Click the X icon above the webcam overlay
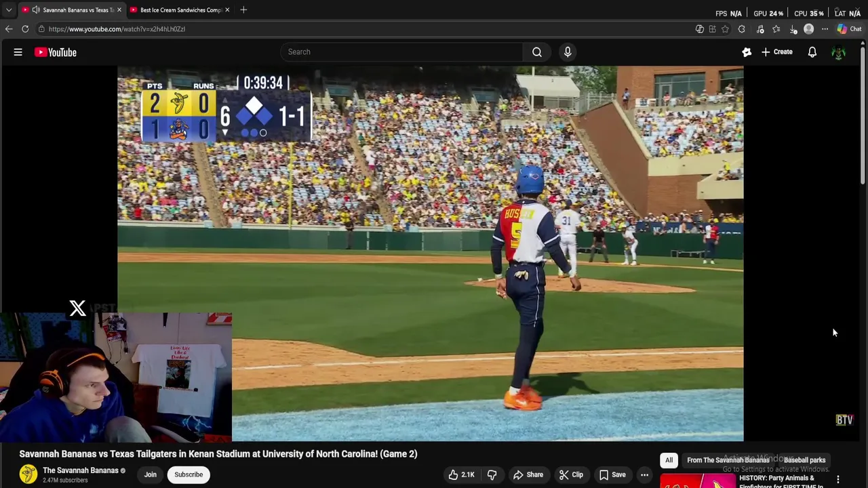The width and height of the screenshot is (868, 488). [x=77, y=308]
